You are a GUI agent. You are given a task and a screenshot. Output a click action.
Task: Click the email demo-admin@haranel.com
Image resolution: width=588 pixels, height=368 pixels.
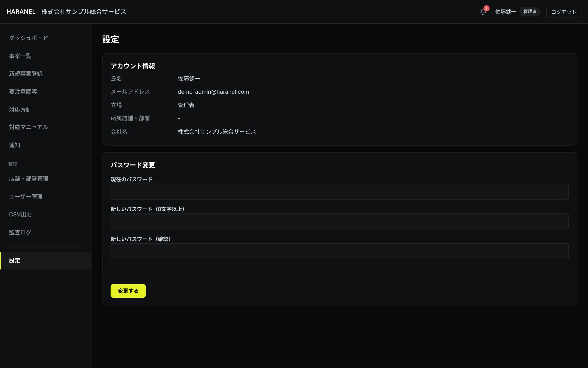[x=213, y=92]
